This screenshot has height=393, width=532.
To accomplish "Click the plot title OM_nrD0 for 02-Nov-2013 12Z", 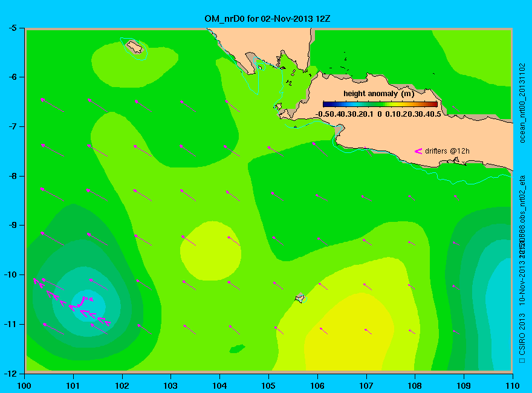I will tap(267, 18).
